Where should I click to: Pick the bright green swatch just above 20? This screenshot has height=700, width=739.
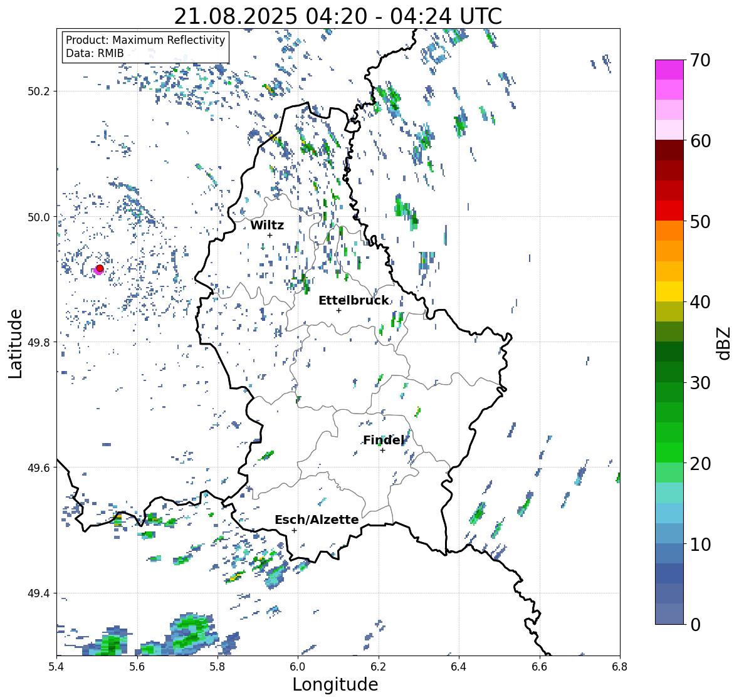[669, 452]
